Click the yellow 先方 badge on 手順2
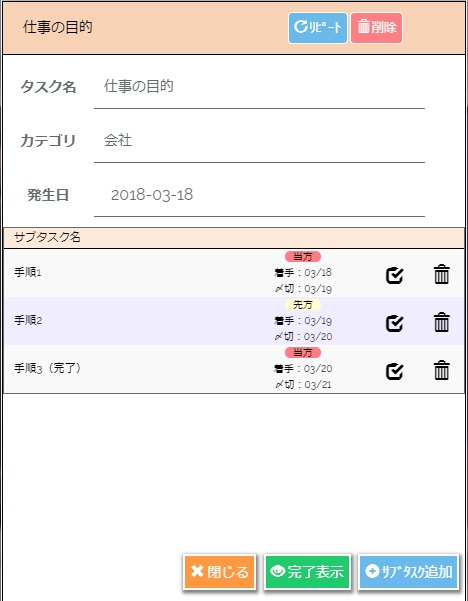This screenshot has width=468, height=601. pos(303,305)
